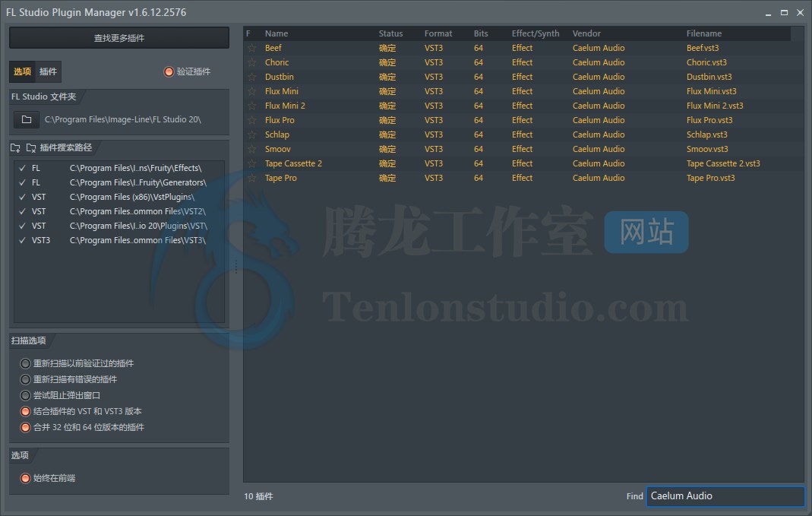
Task: Uncheck the Common Files\VST2 search path
Action: (22, 211)
